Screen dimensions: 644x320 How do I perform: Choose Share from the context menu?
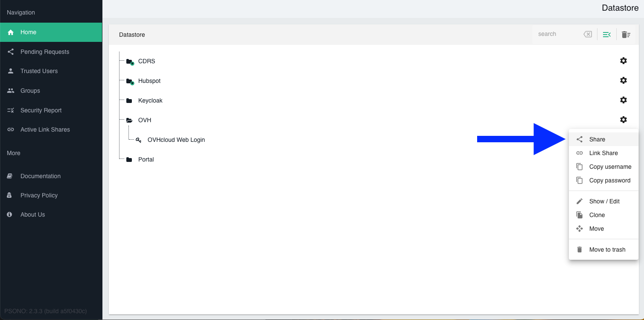(597, 139)
